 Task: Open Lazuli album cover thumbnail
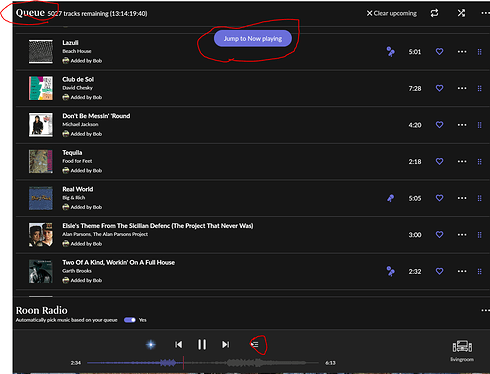[41, 52]
